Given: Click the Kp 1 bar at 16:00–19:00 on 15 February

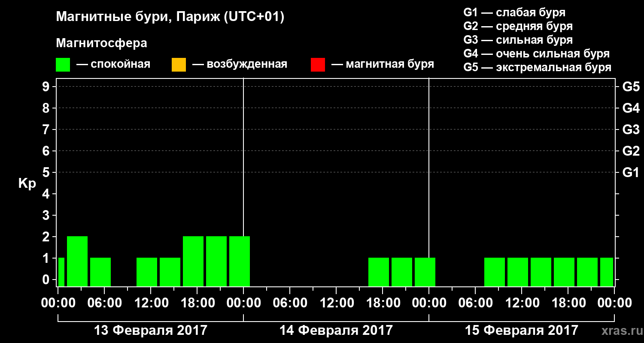Looking at the screenshot, I should point(564,272).
